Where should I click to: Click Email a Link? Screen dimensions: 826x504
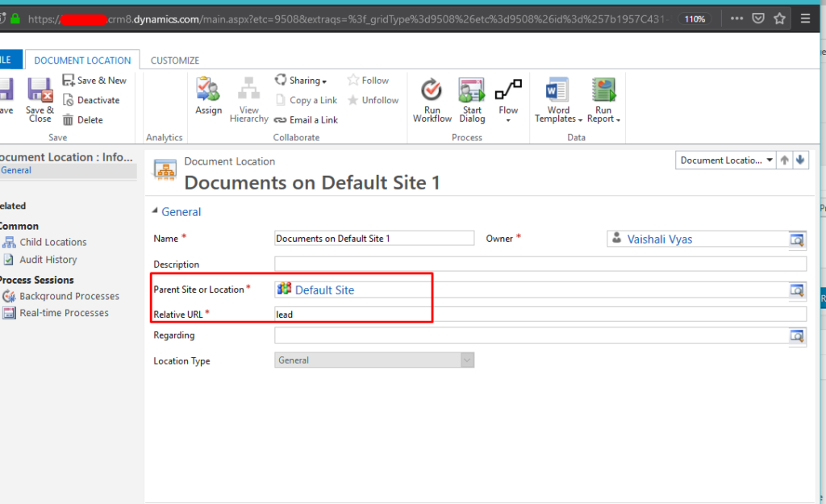[306, 120]
